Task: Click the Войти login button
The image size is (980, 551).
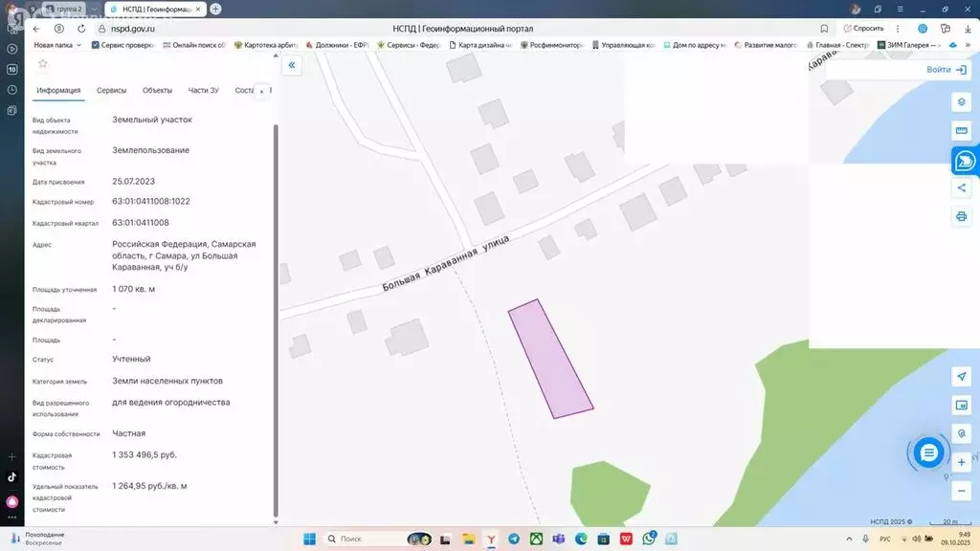Action: click(x=946, y=70)
